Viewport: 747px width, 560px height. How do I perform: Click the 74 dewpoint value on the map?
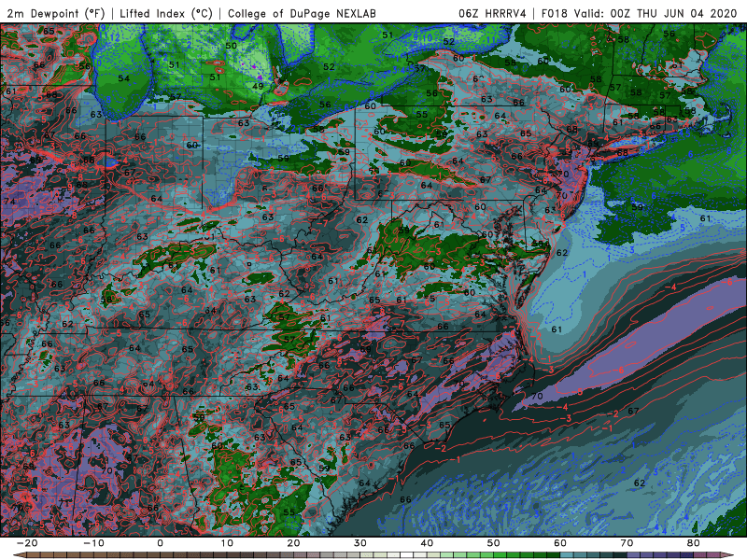[x=9, y=202]
